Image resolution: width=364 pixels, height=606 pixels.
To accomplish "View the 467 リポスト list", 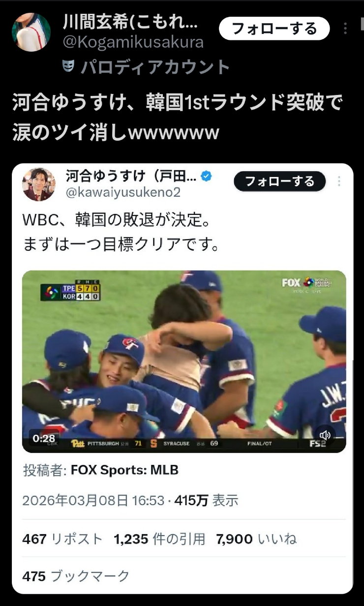I will 62,539.
